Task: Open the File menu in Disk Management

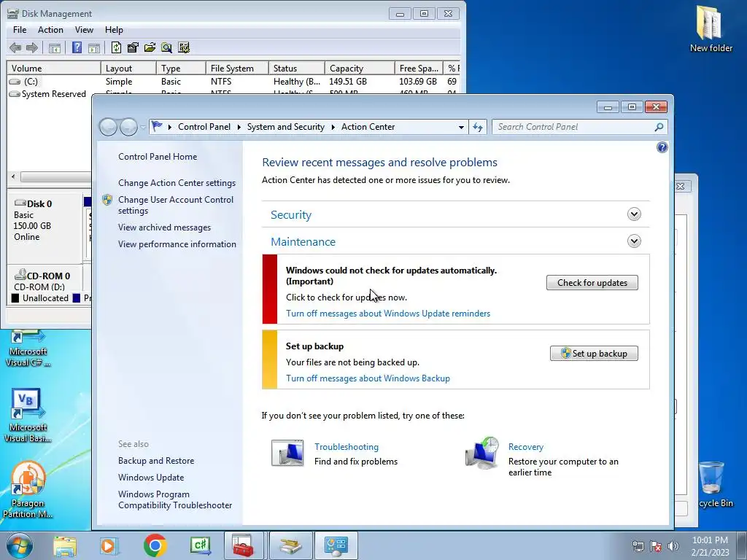Action: (20, 29)
